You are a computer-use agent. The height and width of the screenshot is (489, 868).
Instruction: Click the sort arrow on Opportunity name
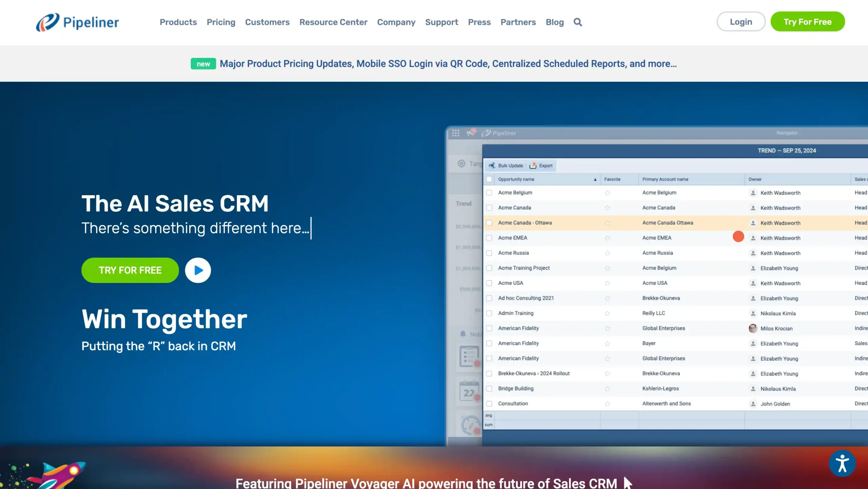click(595, 179)
